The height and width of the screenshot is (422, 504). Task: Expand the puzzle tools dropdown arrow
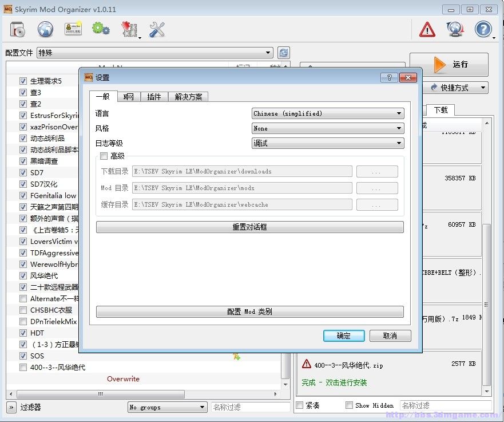pyautogui.click(x=140, y=38)
